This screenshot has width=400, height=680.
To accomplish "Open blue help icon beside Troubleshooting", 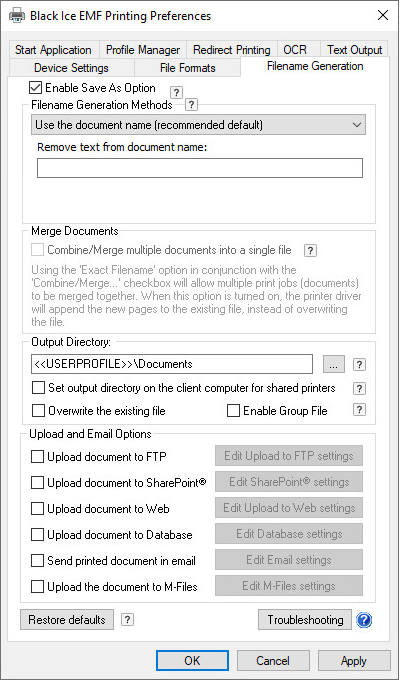I will pos(364,620).
